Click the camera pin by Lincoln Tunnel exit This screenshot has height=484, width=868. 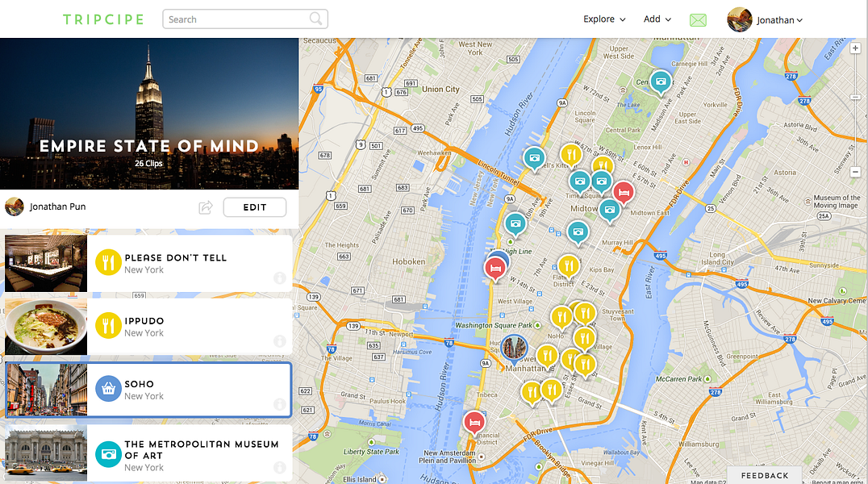coord(515,223)
